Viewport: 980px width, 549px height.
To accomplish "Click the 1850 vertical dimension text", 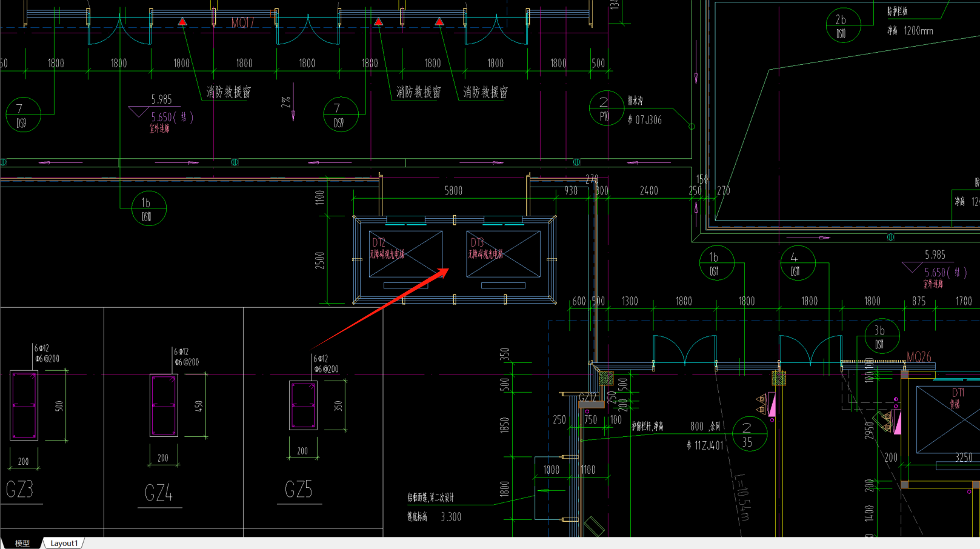I will coord(505,425).
